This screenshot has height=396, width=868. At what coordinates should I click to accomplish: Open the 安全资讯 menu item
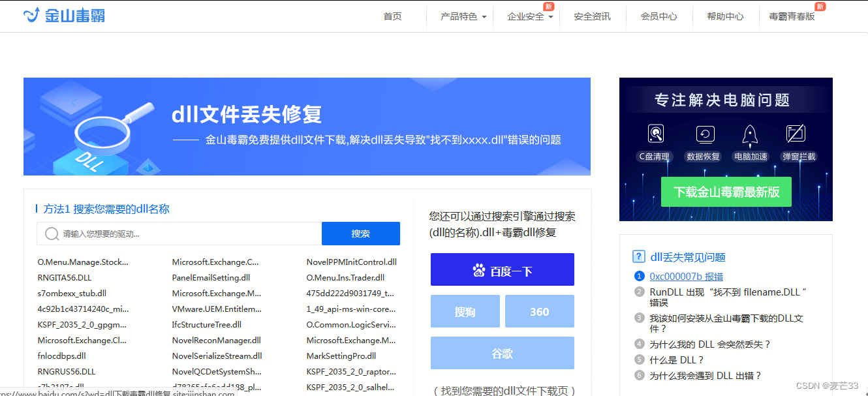tap(592, 16)
